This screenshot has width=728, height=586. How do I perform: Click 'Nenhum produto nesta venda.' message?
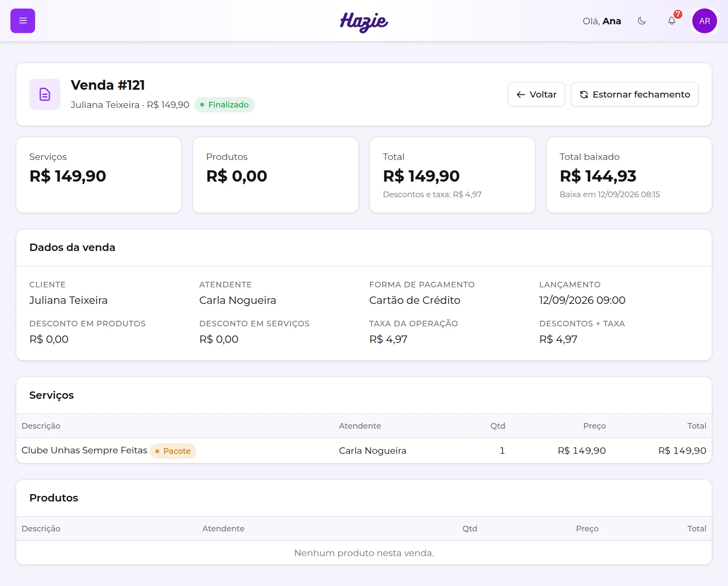click(364, 553)
